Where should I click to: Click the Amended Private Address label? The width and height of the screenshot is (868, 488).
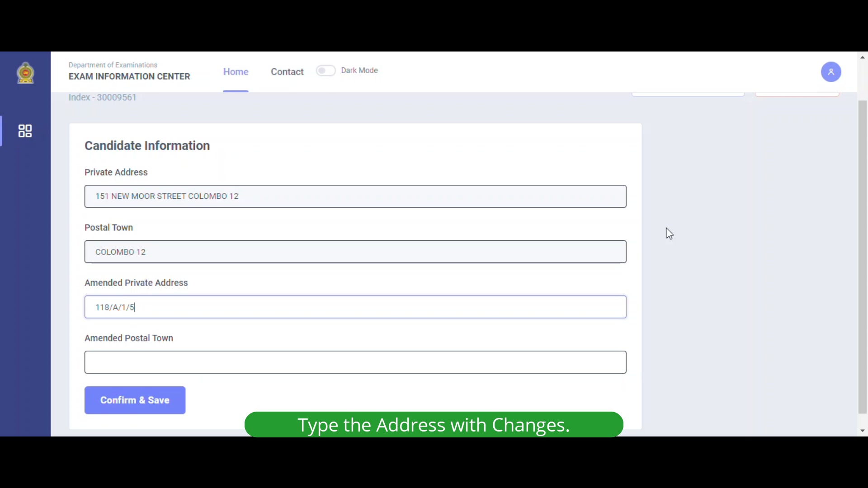pyautogui.click(x=136, y=283)
